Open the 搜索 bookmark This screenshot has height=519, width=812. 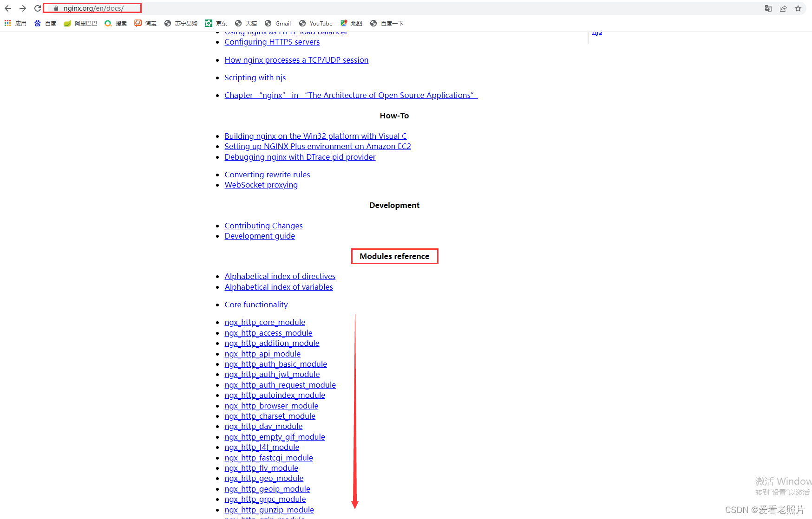click(x=116, y=23)
